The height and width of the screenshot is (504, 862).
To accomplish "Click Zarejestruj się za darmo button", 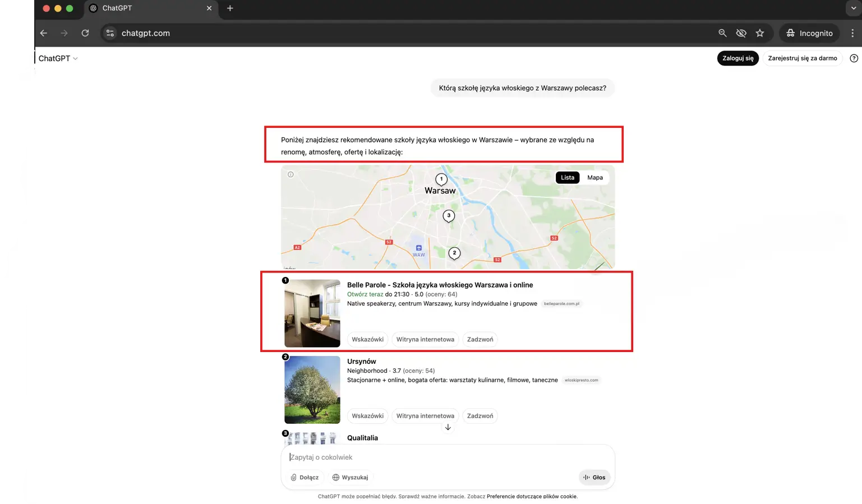I will (x=802, y=58).
